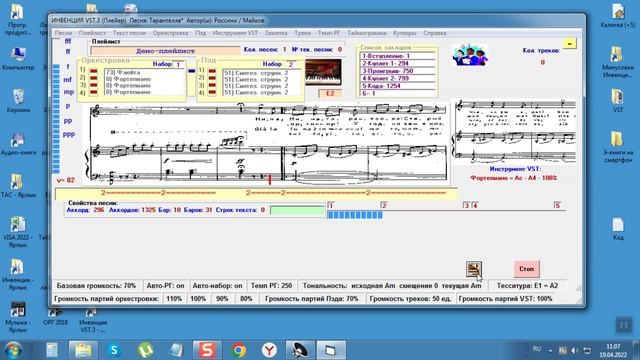Toggle pad part 4 red indicator

pyautogui.click(x=212, y=92)
